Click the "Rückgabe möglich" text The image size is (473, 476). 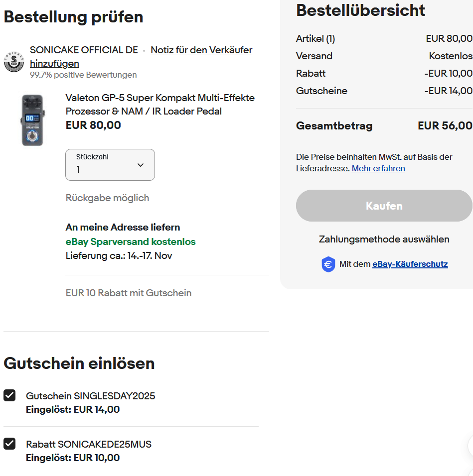tap(107, 198)
